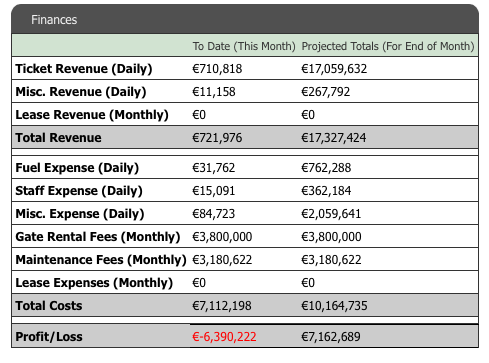The width and height of the screenshot is (489, 363).
Task: Select the Lease Expenses (Monthly) label
Action: tap(94, 283)
